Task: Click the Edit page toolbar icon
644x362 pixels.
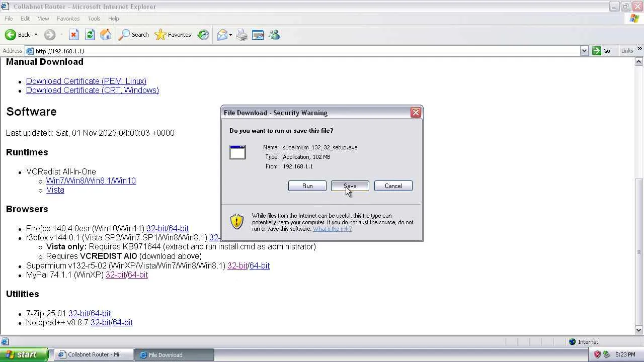Action: [258, 35]
